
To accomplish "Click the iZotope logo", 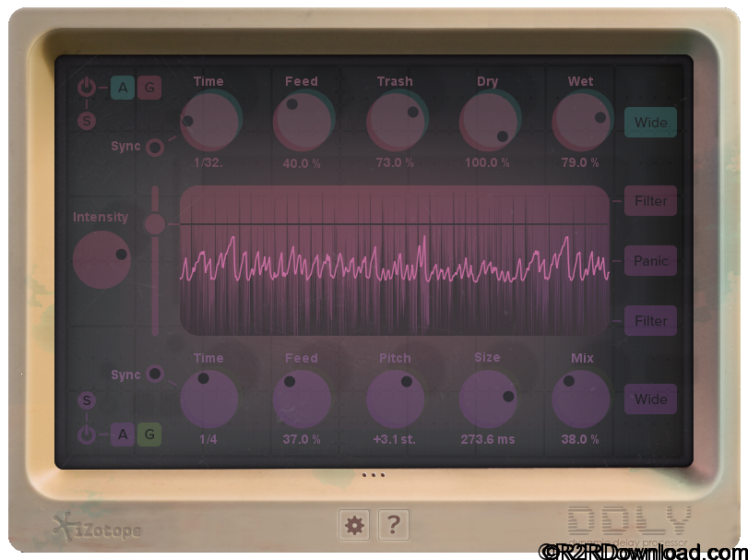I will click(97, 527).
